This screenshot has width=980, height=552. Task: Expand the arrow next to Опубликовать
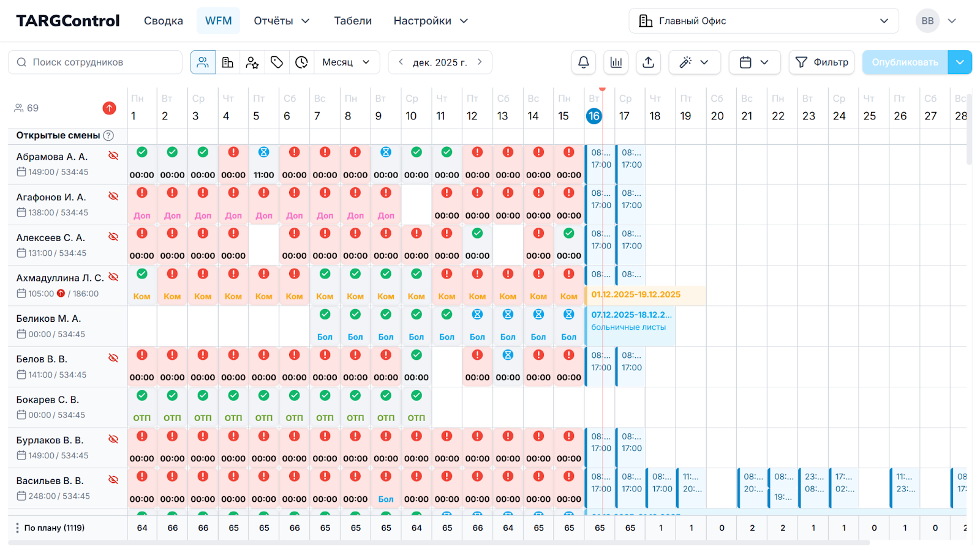960,62
